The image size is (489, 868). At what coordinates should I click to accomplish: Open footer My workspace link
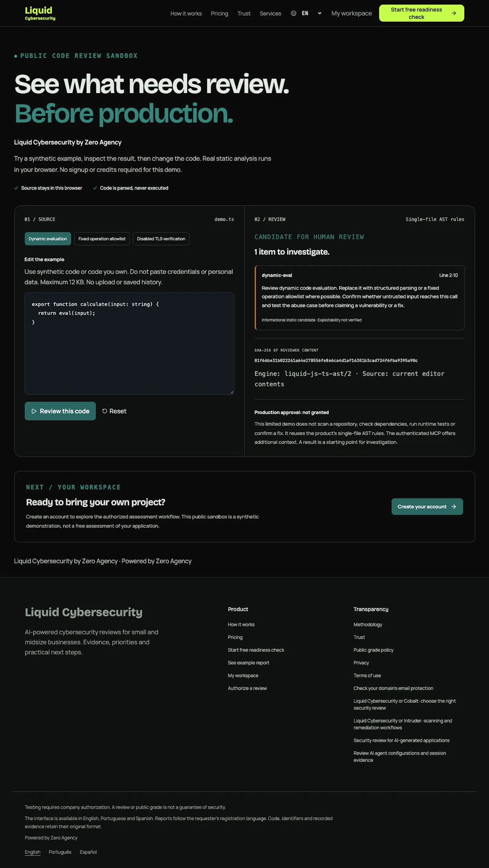(243, 676)
